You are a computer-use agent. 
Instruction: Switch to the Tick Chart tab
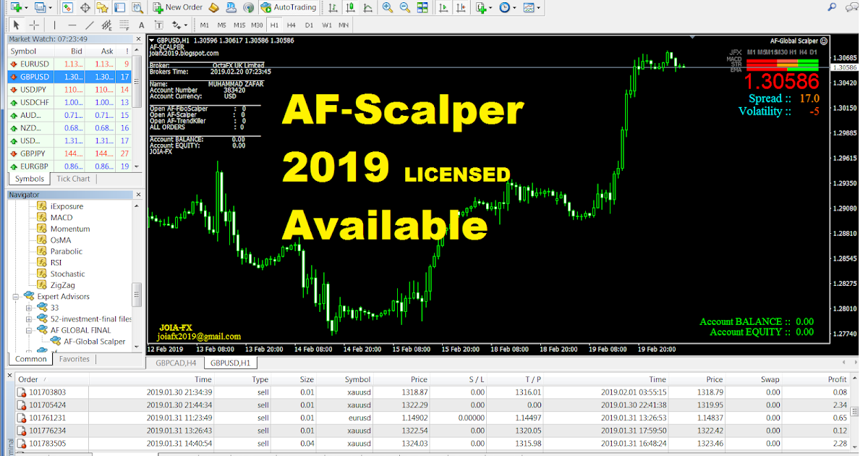tap(73, 179)
